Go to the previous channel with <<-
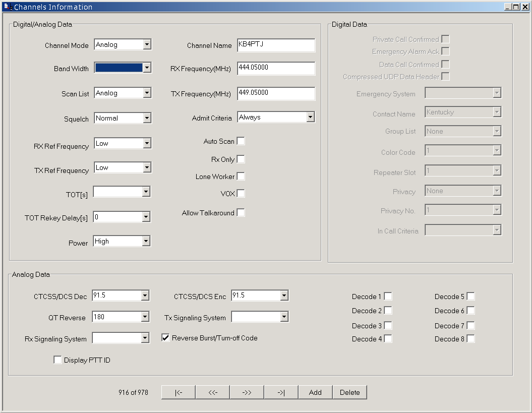Screen dimensions: 532x413 coord(212,392)
